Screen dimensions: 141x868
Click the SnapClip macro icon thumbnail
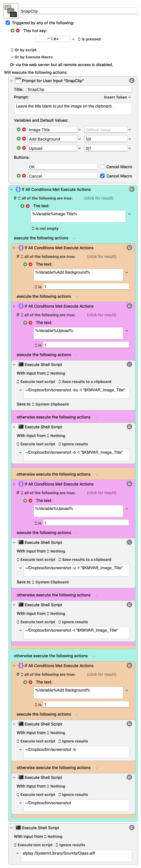(x=11, y=11)
